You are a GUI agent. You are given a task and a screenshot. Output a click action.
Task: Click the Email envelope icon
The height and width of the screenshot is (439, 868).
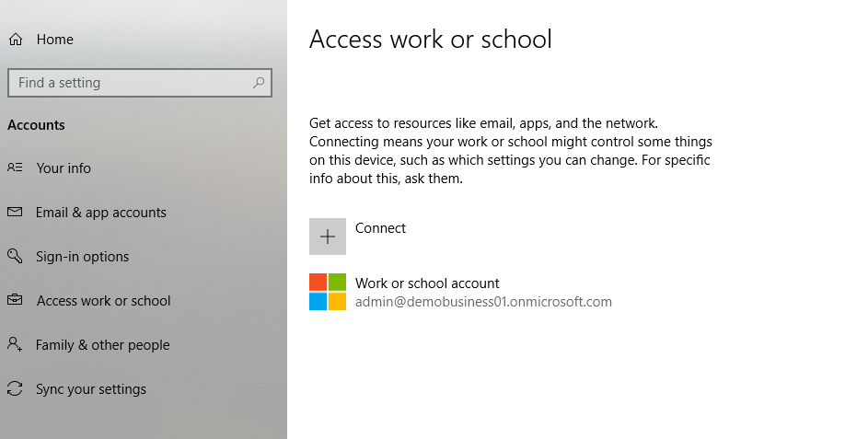[15, 212]
